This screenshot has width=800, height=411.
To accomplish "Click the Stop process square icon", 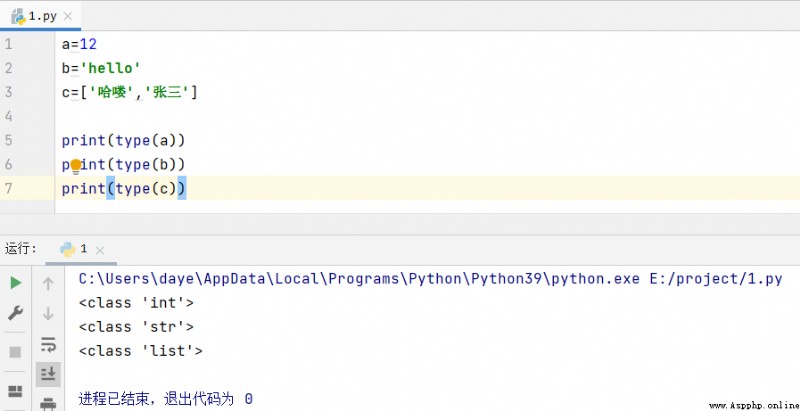I will pos(16,352).
